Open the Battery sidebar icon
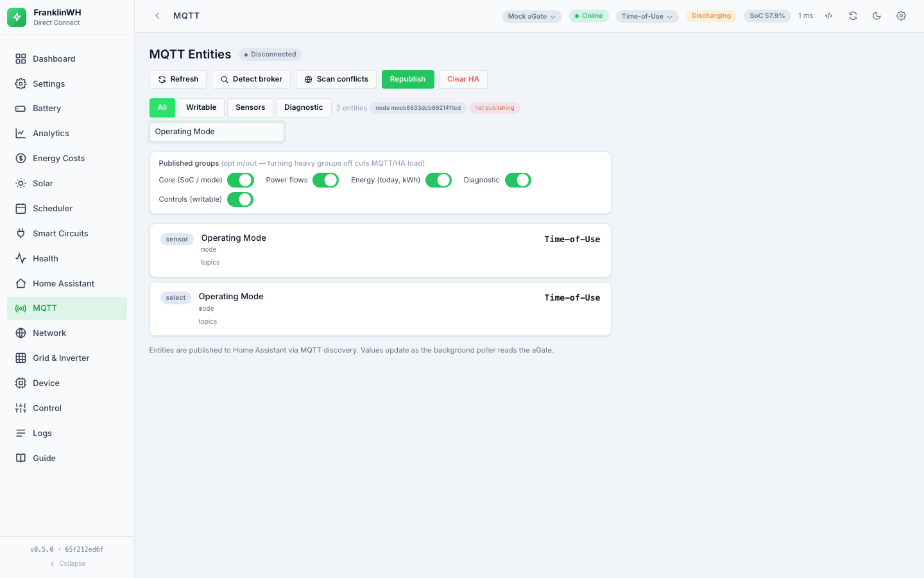This screenshot has height=578, width=924. coord(21,109)
